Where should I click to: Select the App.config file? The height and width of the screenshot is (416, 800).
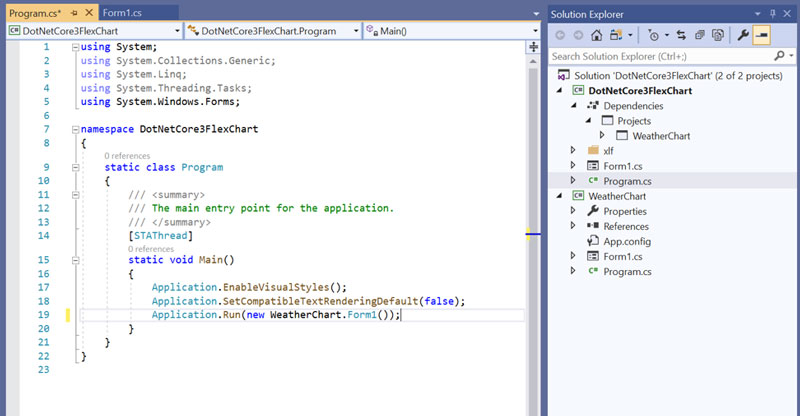pos(627,241)
